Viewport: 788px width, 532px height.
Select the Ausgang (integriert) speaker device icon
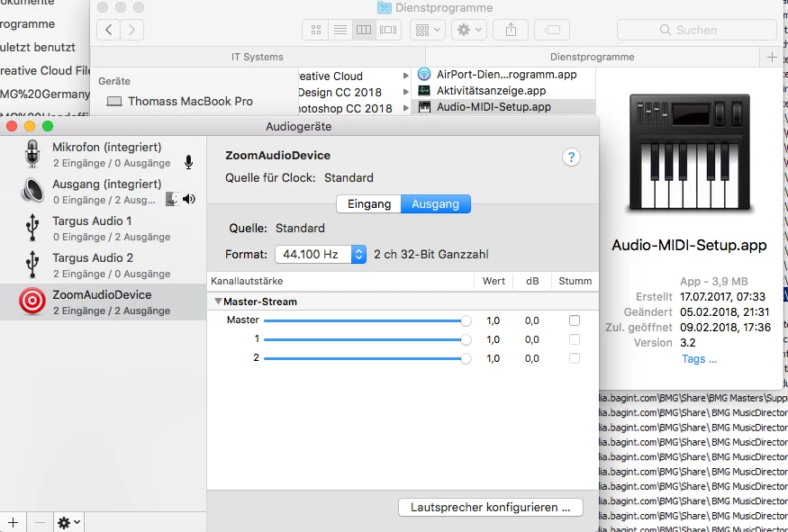click(32, 191)
